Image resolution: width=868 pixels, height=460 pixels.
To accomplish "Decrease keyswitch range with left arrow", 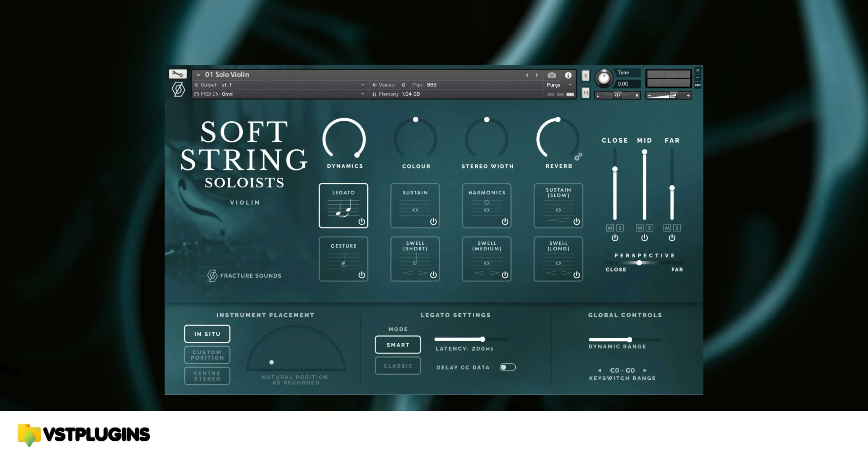I will 599,371.
